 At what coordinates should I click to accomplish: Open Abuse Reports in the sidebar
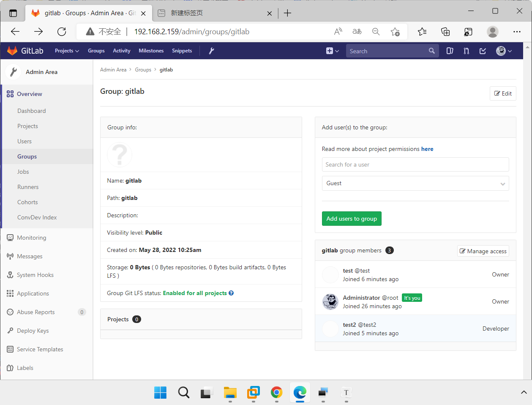click(x=36, y=312)
